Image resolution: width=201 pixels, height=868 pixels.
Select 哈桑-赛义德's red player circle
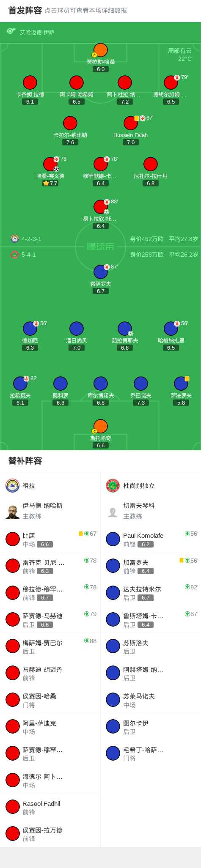(x=50, y=164)
